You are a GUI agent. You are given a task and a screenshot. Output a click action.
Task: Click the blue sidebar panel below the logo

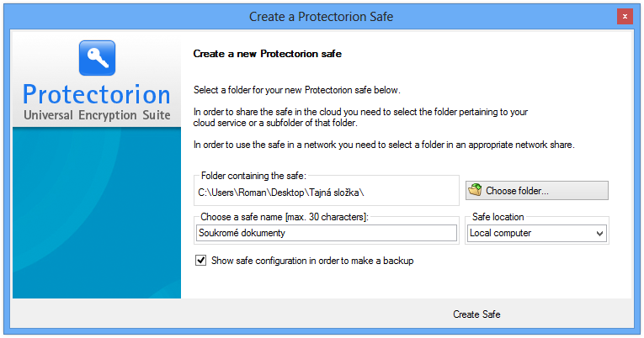point(97,213)
